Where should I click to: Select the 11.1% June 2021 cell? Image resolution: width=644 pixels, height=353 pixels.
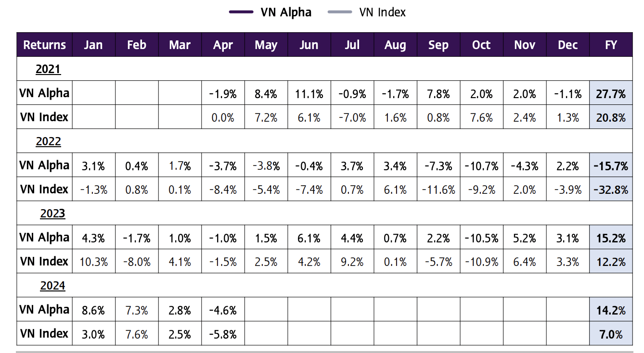(x=309, y=94)
